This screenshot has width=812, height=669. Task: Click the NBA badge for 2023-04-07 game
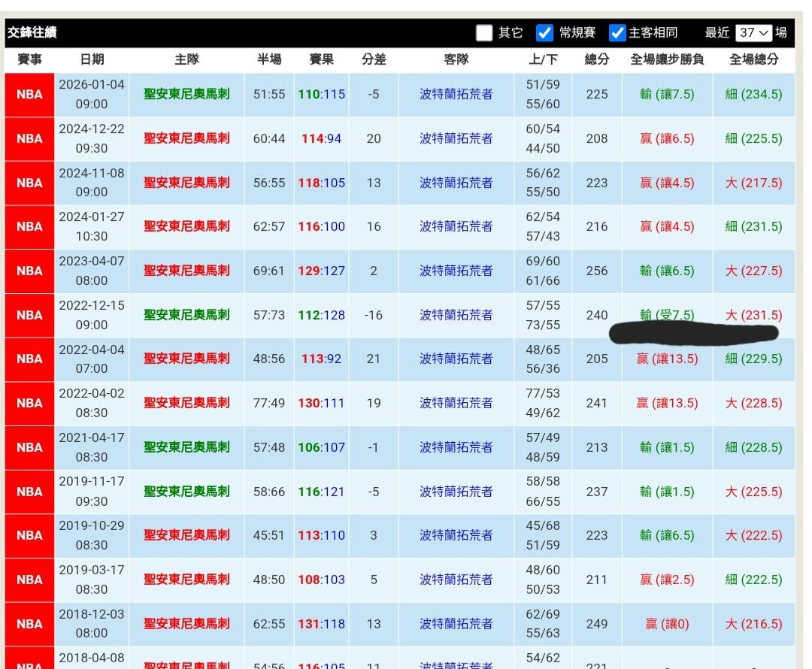tap(29, 271)
